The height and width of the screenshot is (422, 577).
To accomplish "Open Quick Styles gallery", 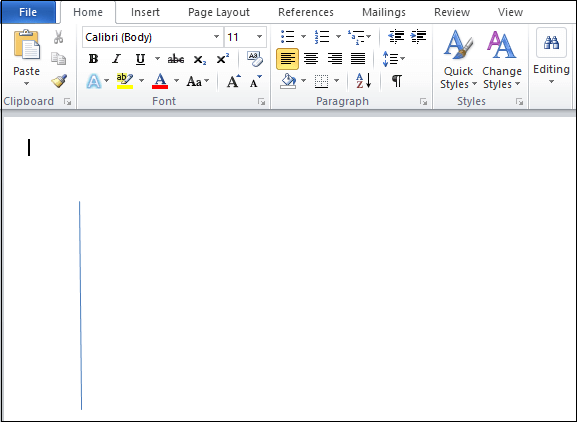I will pyautogui.click(x=458, y=60).
